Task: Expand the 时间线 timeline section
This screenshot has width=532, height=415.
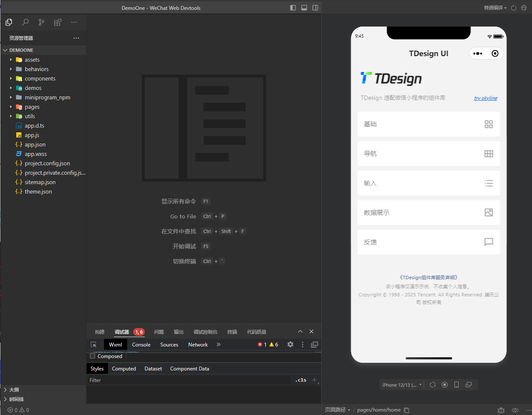Action: [x=43, y=399]
